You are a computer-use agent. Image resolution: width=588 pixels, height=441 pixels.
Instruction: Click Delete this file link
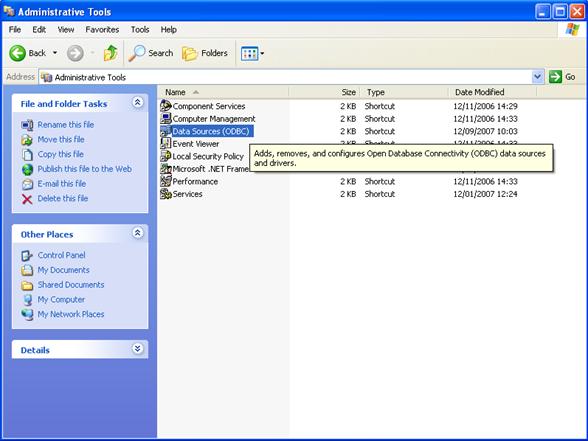point(63,198)
